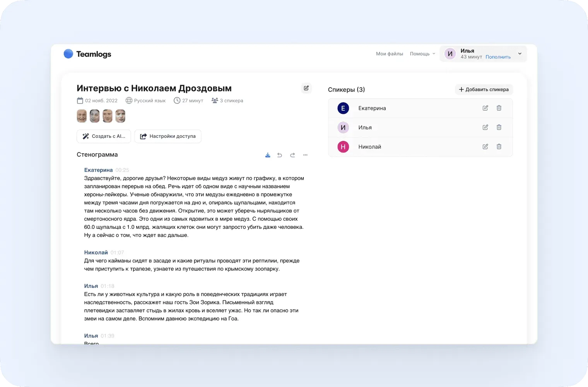Click the Пополнить link
The width and height of the screenshot is (588, 387).
tap(498, 57)
